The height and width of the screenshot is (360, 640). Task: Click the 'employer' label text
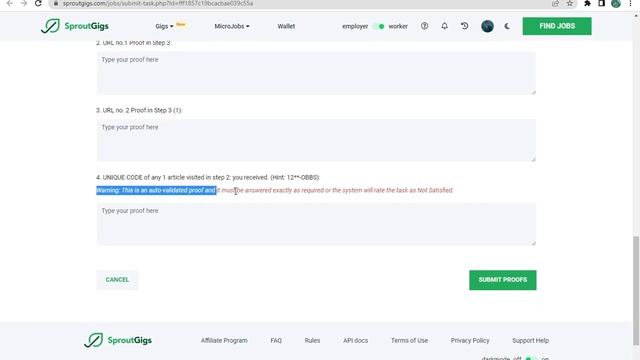click(355, 26)
